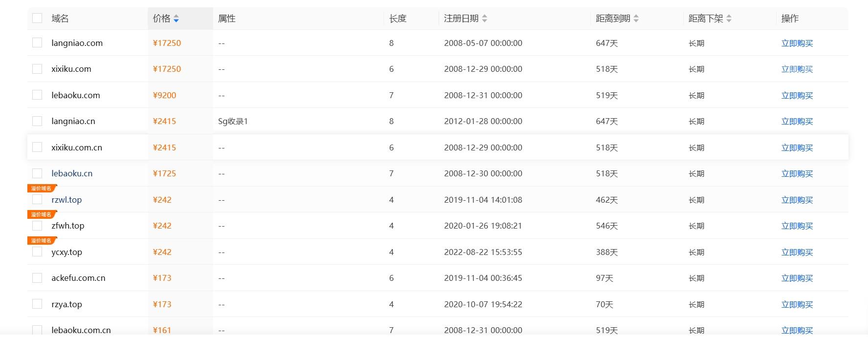Sort by price using the 价格 sort arrows
The height and width of the screenshot is (337, 868).
tap(176, 19)
